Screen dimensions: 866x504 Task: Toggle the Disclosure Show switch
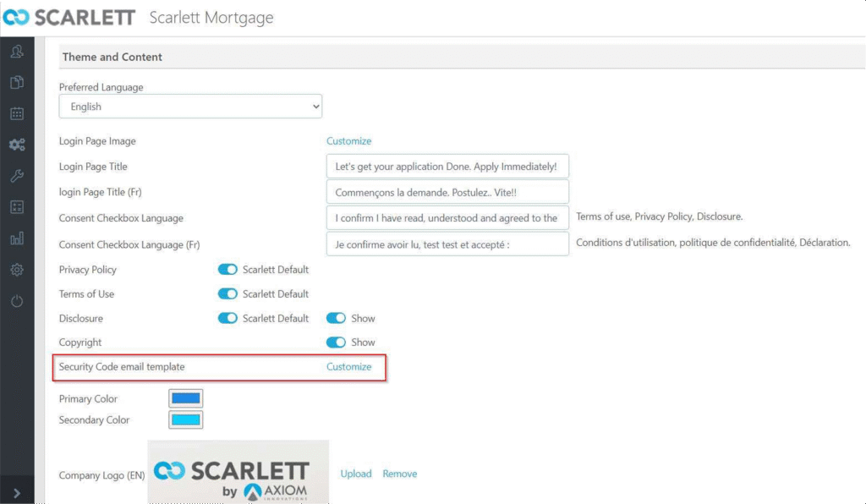tap(336, 318)
